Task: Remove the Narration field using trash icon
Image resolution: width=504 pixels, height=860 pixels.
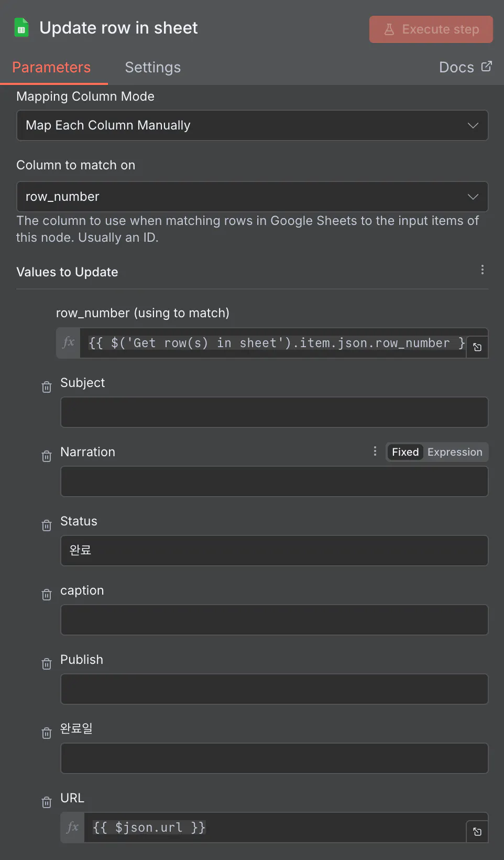Action: [x=47, y=456]
